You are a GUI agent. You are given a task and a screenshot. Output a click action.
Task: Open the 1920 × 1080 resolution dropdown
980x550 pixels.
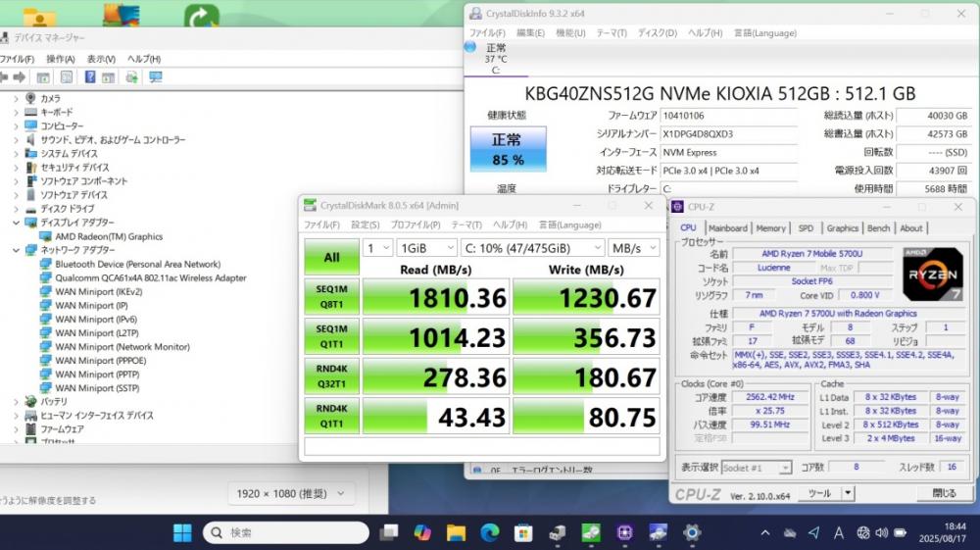point(291,494)
